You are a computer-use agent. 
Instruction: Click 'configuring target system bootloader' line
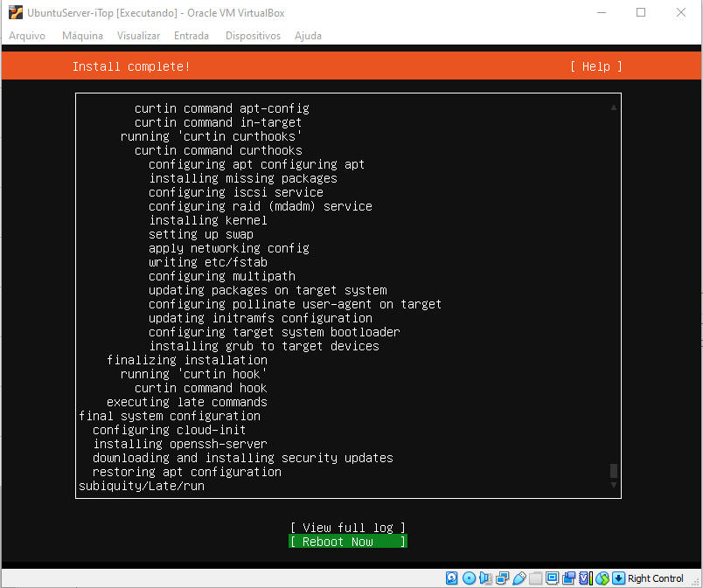pyautogui.click(x=275, y=332)
